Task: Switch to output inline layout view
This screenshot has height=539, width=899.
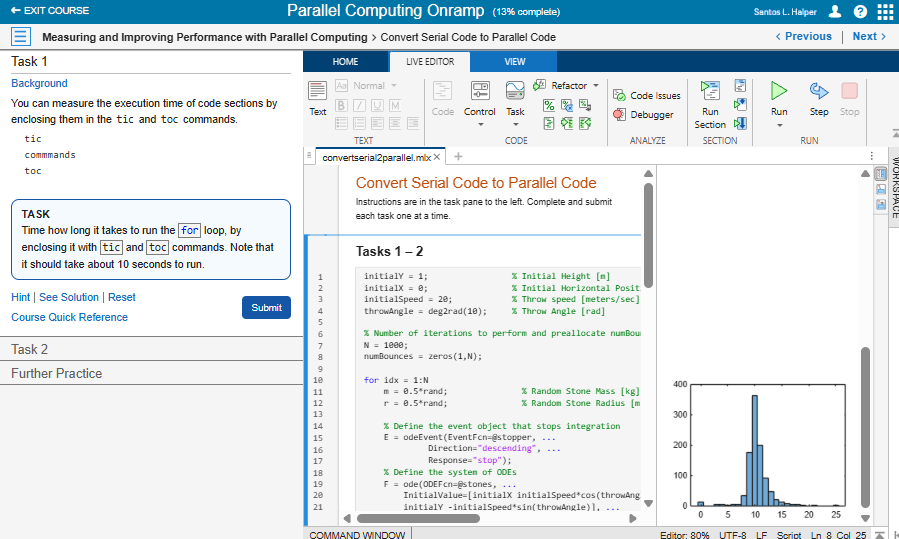Action: tap(880, 189)
